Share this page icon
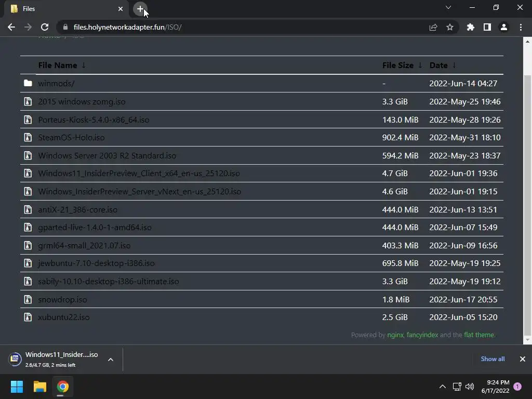The image size is (532, 399). point(433,27)
